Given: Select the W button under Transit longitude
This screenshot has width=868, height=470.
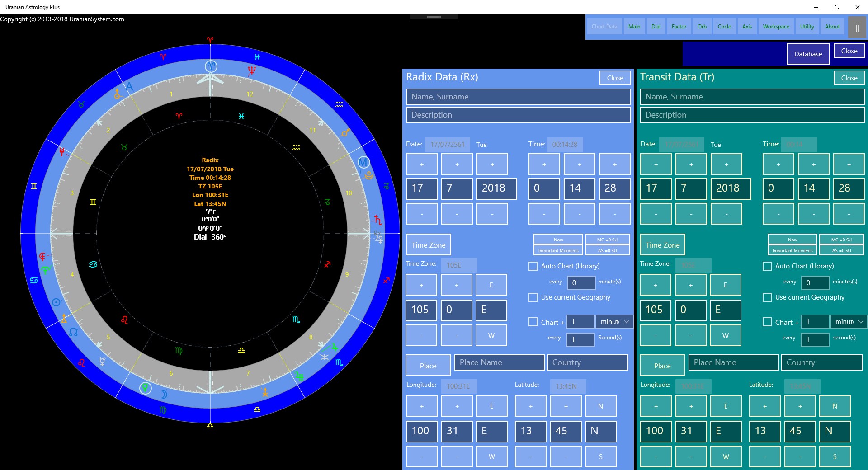Looking at the screenshot, I should coord(726,456).
